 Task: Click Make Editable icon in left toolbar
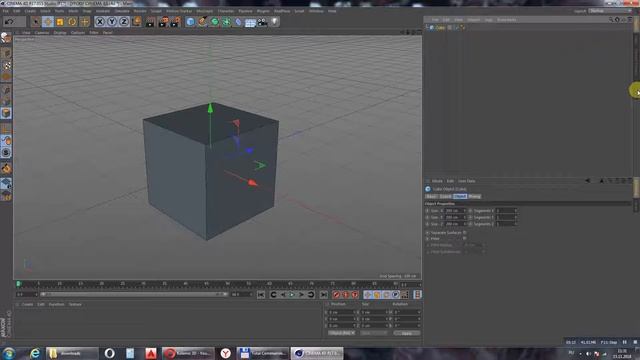(6, 38)
